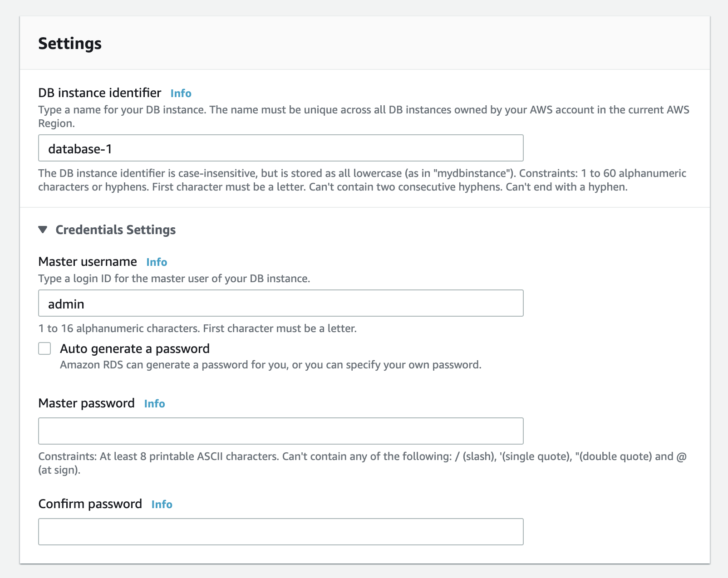Open Info link next to DB instance identifier

(181, 93)
